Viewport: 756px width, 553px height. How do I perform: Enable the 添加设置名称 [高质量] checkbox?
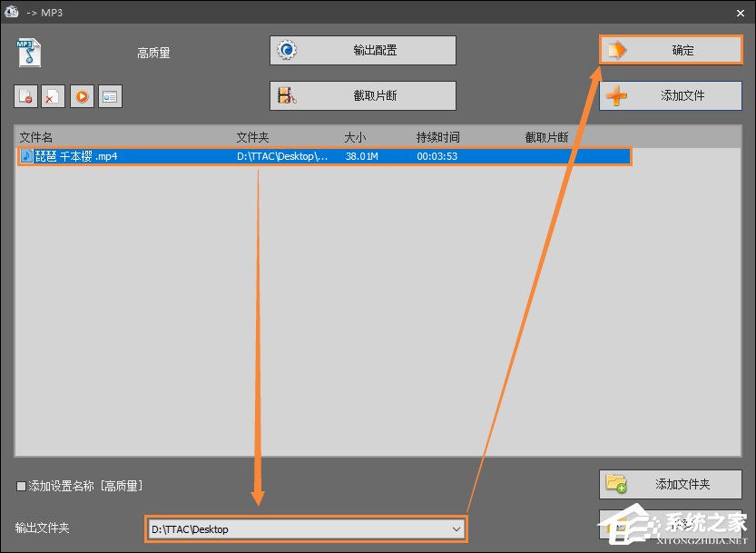coord(20,487)
